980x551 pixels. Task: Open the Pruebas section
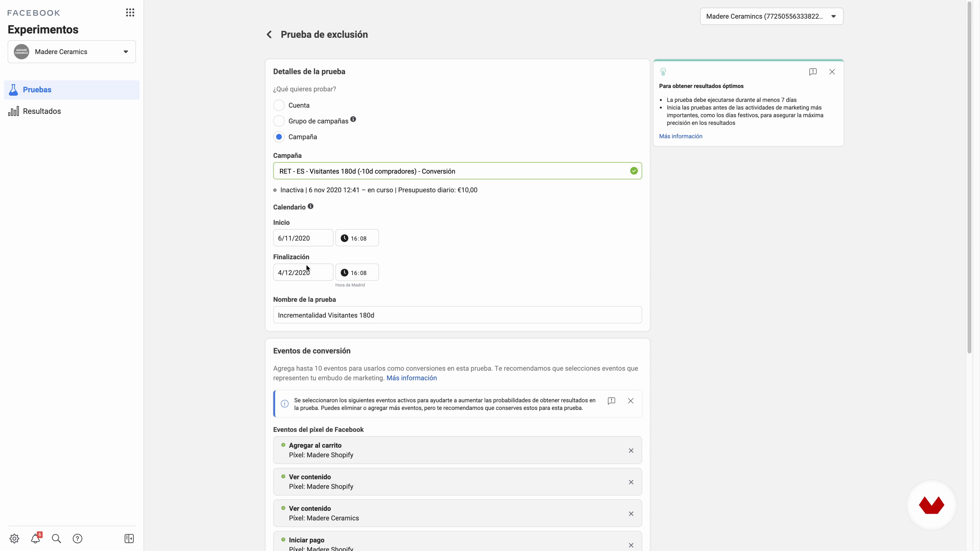click(71, 90)
